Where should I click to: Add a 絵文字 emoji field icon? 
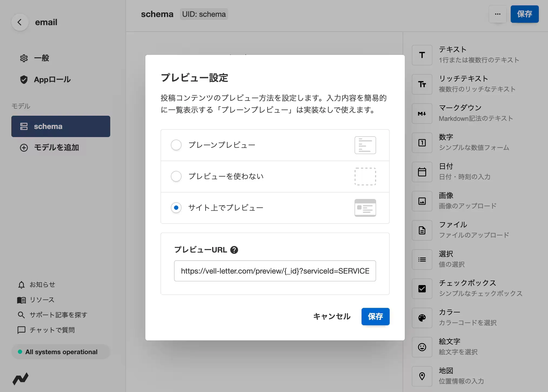pos(422,347)
